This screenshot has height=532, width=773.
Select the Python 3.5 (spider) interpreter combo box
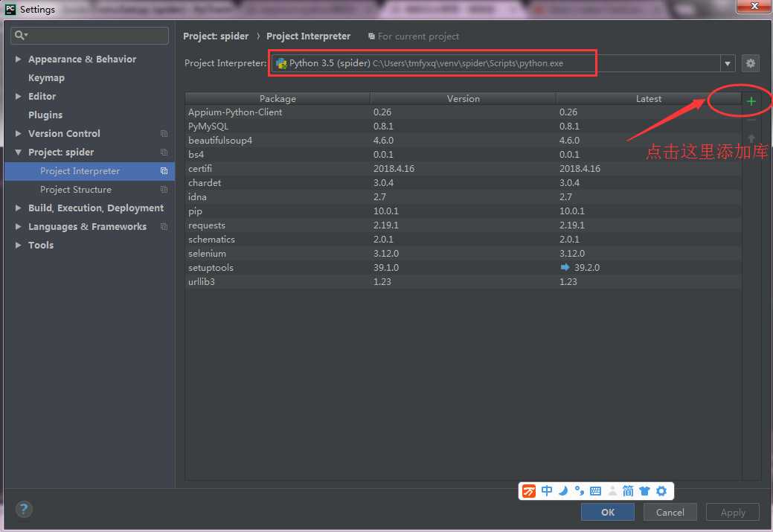[x=503, y=63]
